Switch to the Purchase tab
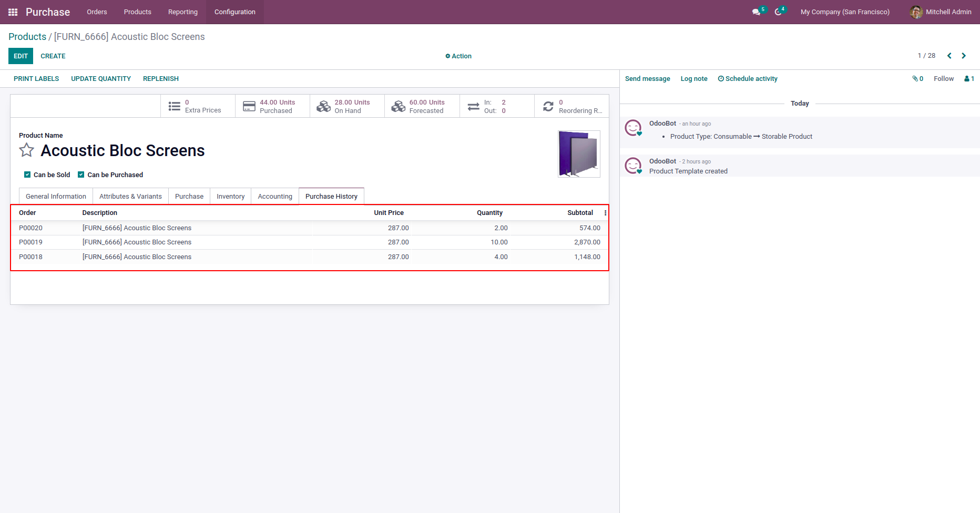Image resolution: width=980 pixels, height=513 pixels. (189, 196)
